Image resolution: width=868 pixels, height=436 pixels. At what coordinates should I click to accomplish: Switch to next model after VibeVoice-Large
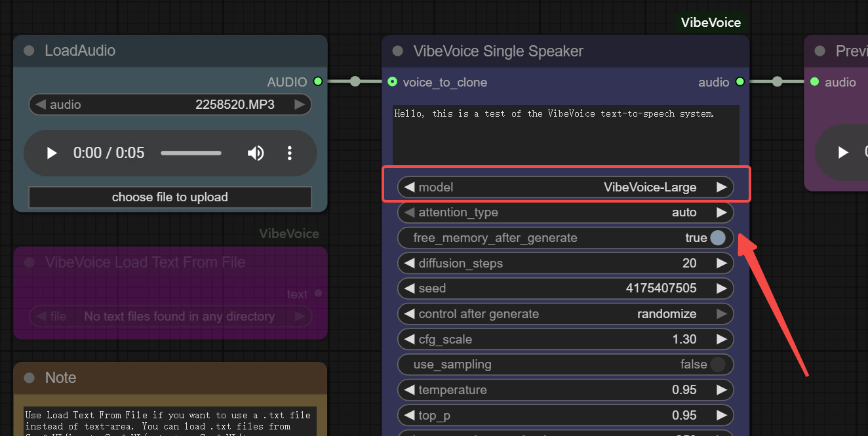[722, 187]
